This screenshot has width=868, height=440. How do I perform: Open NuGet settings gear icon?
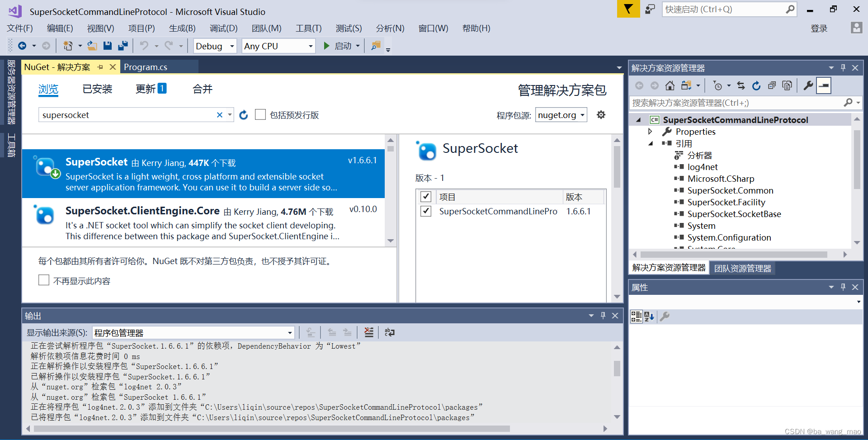pos(601,115)
